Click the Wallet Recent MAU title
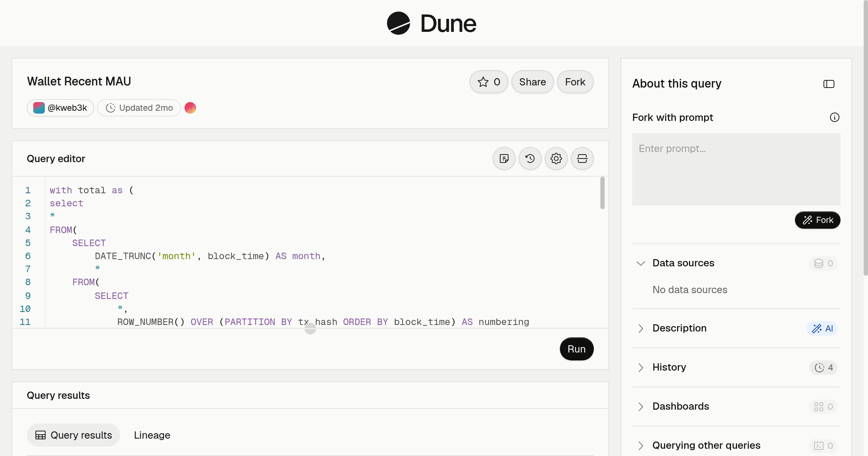This screenshot has width=868, height=456. tap(79, 81)
